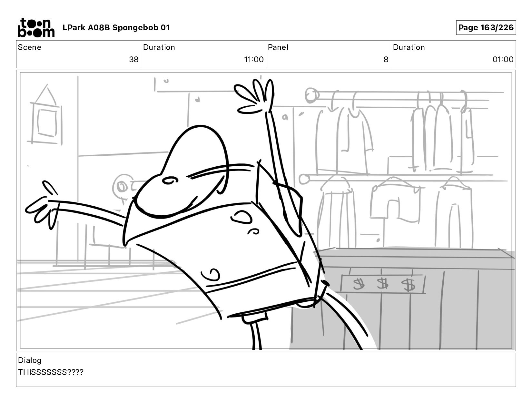Click the scene number '38'
Viewport: 532px width, 411px height.
point(134,60)
